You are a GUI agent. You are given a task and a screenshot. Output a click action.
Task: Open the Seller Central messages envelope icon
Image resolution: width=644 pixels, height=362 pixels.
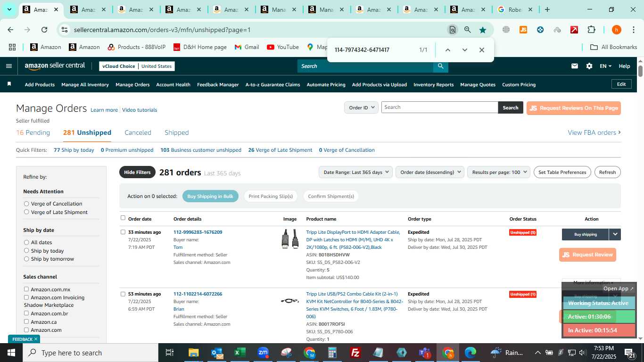(574, 66)
